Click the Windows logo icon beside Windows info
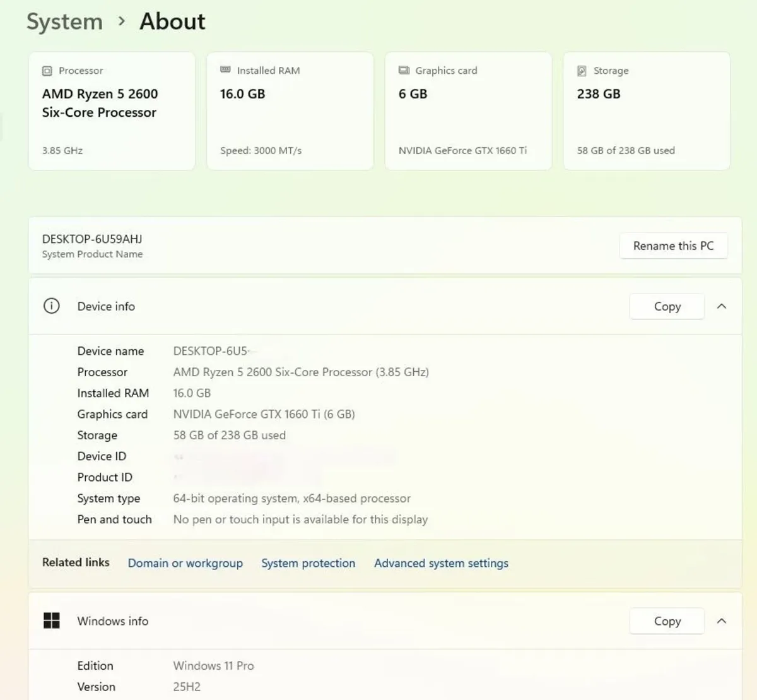The height and width of the screenshot is (700, 757). [x=52, y=620]
